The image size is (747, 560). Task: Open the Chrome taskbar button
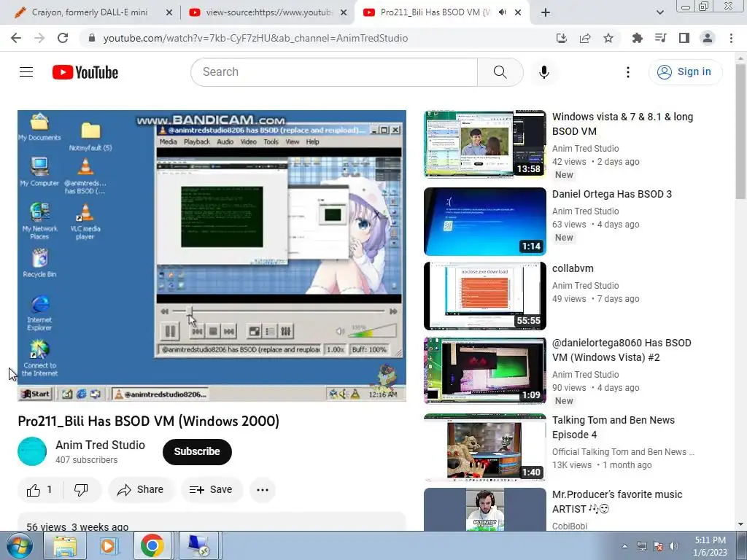click(x=152, y=545)
